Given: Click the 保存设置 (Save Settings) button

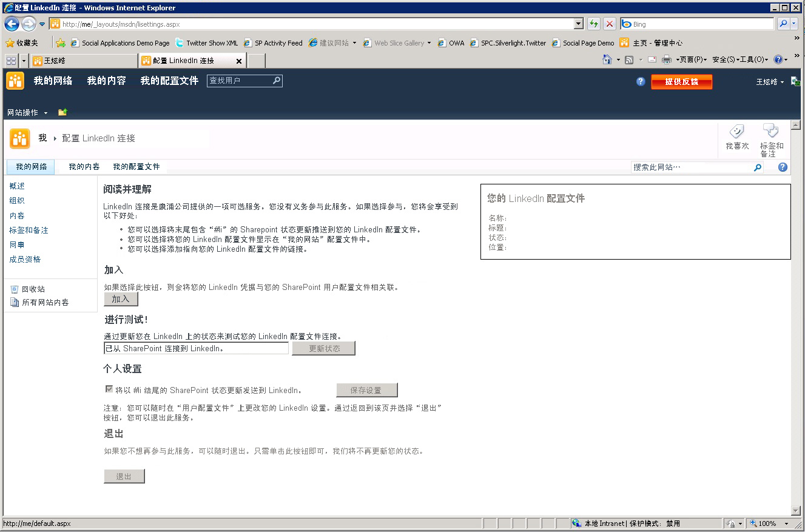Looking at the screenshot, I should 366,390.
